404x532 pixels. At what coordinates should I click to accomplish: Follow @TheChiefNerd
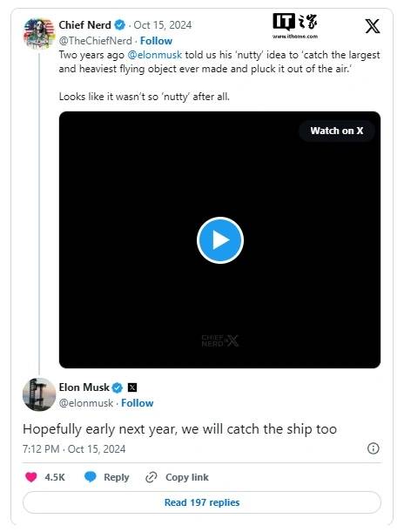[x=156, y=41]
